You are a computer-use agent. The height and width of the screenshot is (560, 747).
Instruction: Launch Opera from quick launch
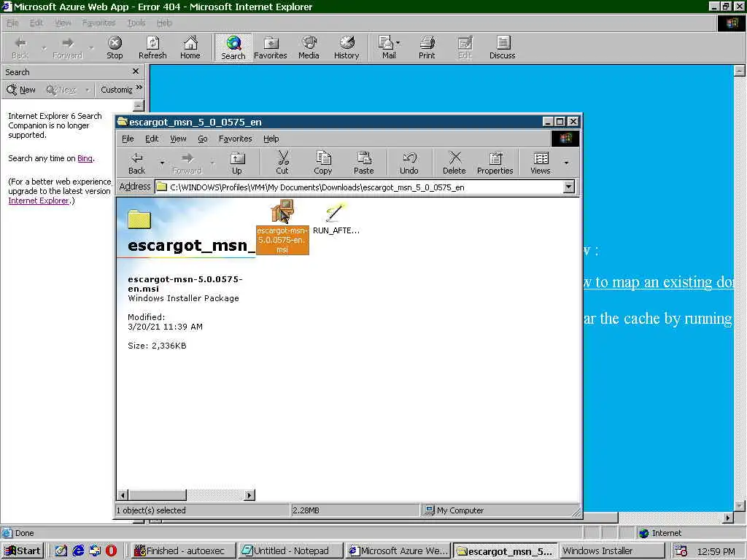point(111,551)
